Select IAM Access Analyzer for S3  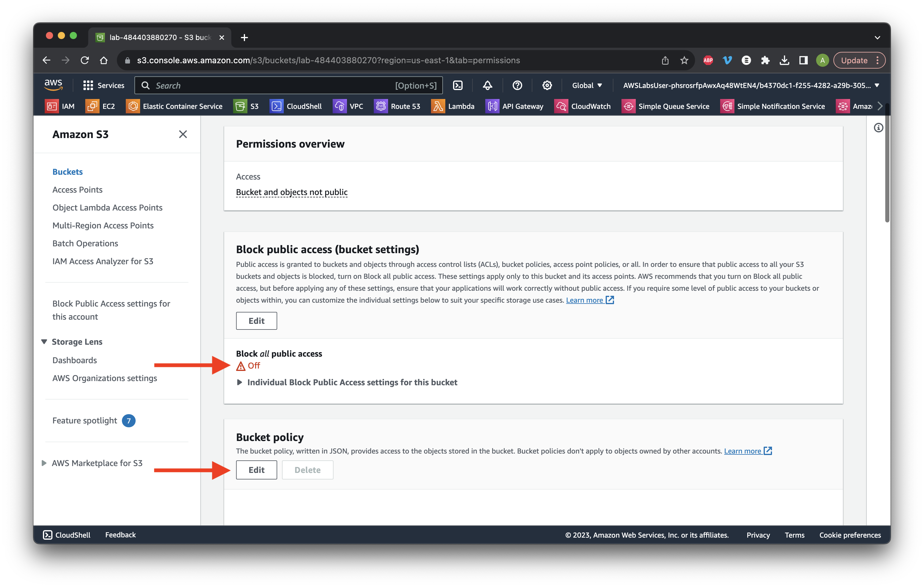coord(103,261)
